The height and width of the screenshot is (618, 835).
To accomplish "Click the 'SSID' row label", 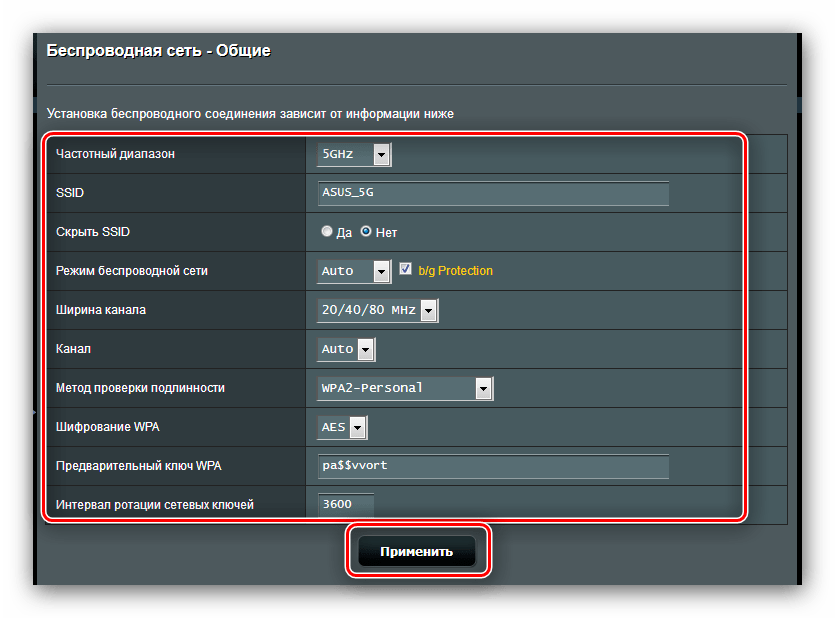I will tap(70, 193).
